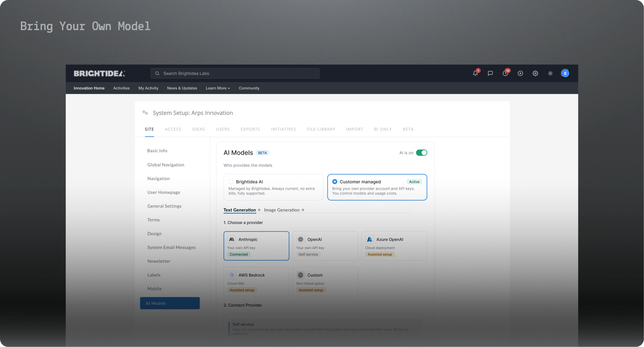Open the Labels sidebar item
This screenshot has width=644, height=347.
[x=154, y=275]
